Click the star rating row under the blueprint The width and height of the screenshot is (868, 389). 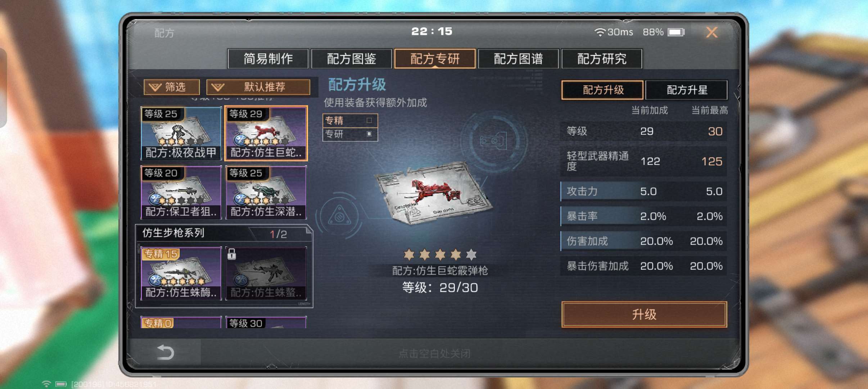[440, 255]
